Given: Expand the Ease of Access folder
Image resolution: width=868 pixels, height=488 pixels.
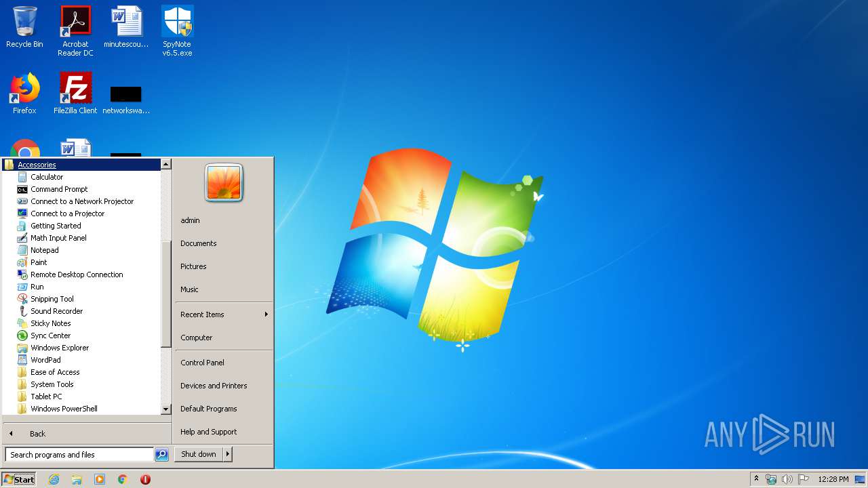Looking at the screenshot, I should pyautogui.click(x=54, y=372).
